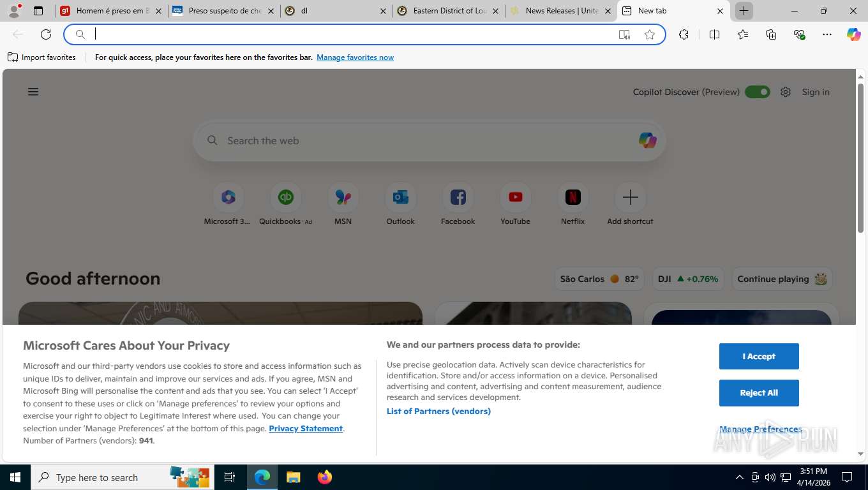This screenshot has width=868, height=490.
Task: Click the São Carlos weather widget
Action: [599, 279]
